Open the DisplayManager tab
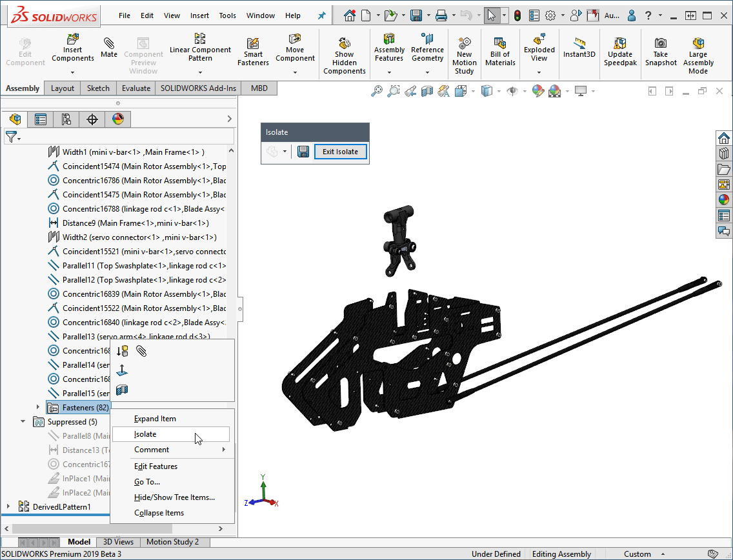This screenshot has height=560, width=733. [118, 119]
